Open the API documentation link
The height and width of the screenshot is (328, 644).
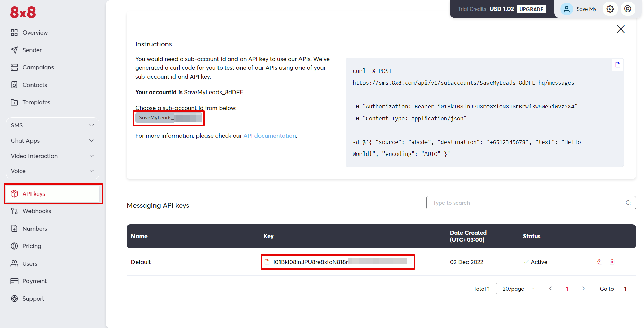[x=270, y=136]
